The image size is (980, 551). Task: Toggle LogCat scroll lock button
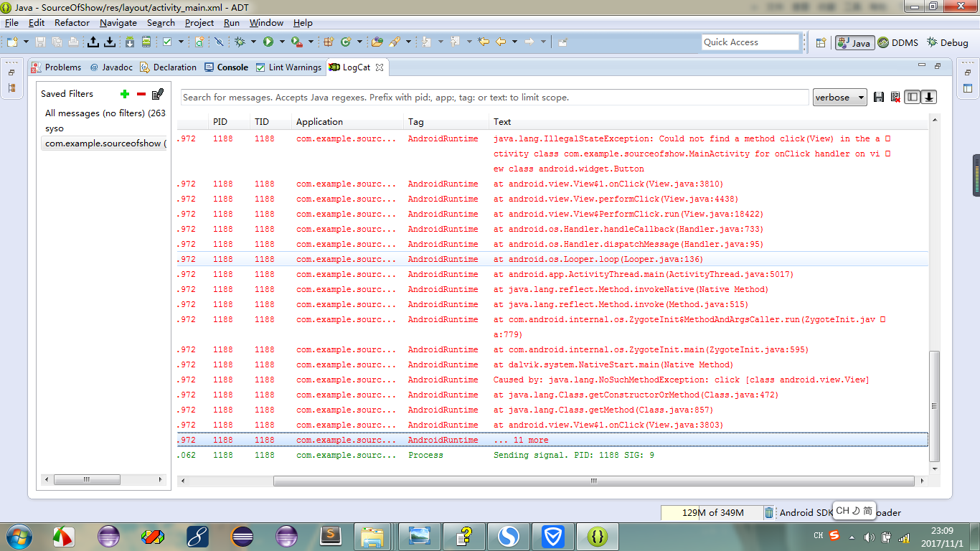tap(929, 98)
